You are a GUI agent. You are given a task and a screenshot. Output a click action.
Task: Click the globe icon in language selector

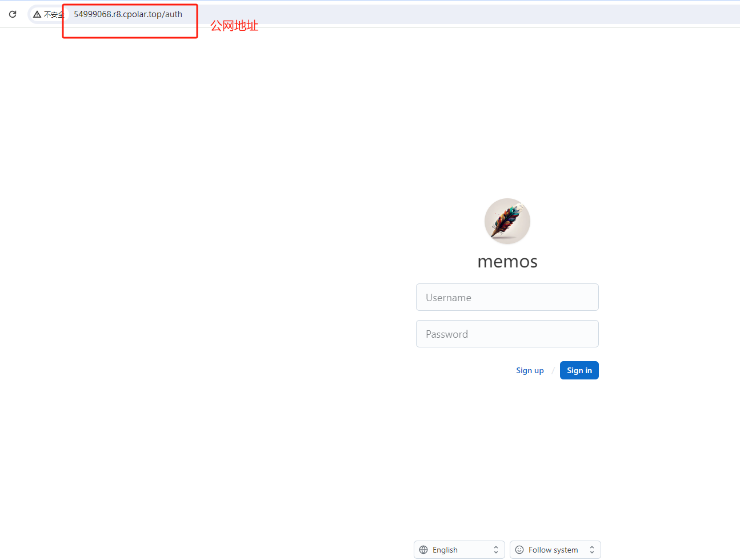423,550
